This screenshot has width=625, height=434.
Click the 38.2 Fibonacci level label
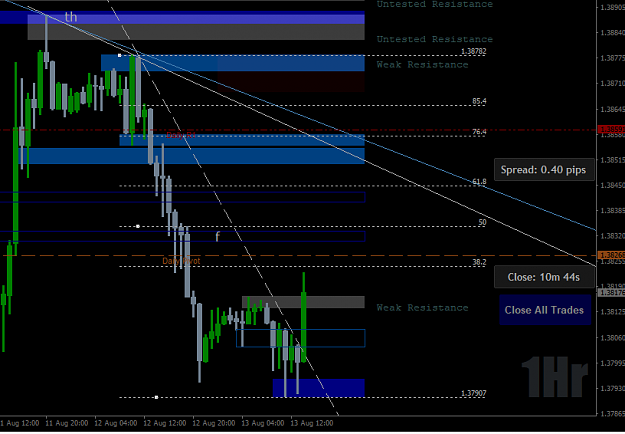point(479,262)
